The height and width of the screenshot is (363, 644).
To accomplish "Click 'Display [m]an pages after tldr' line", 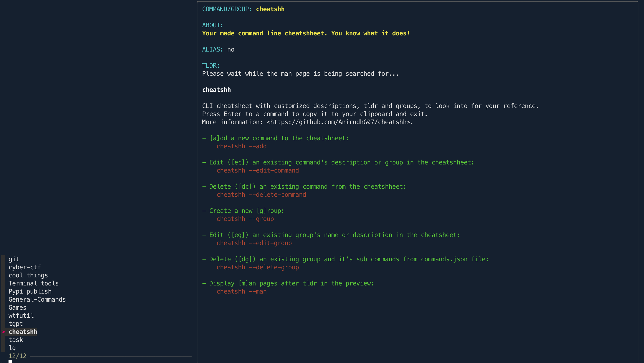I will (x=288, y=283).
